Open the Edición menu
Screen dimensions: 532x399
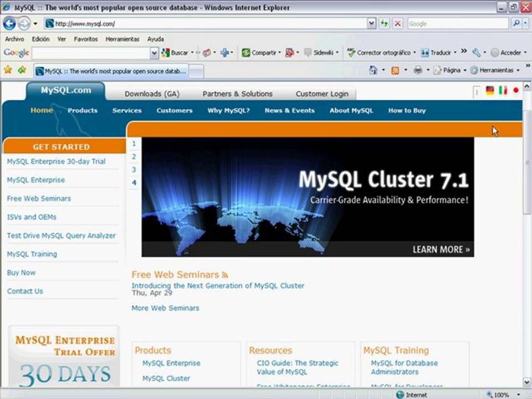click(40, 39)
